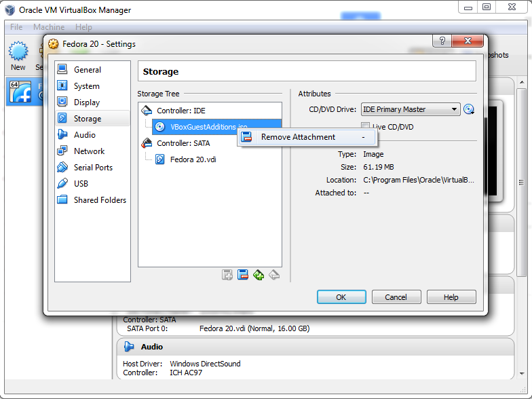The width and height of the screenshot is (532, 399).
Task: Click the Manager details scrollbar down arrow
Action: pyautogui.click(x=522, y=374)
